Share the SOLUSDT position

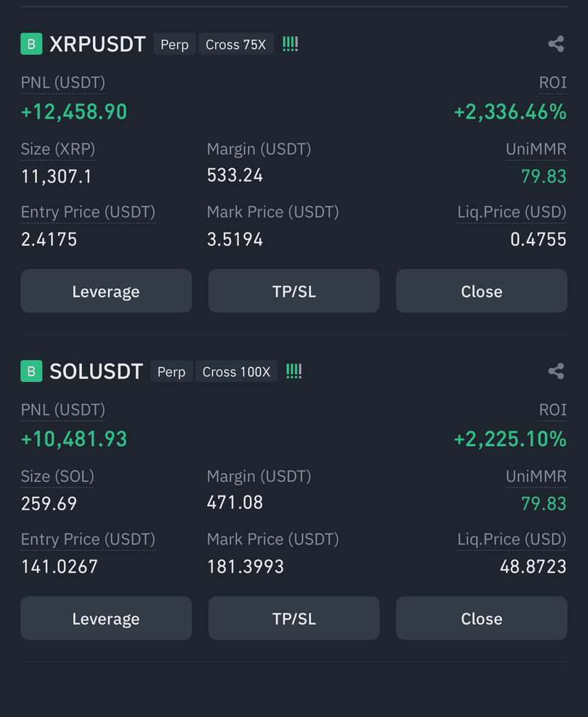(x=556, y=371)
